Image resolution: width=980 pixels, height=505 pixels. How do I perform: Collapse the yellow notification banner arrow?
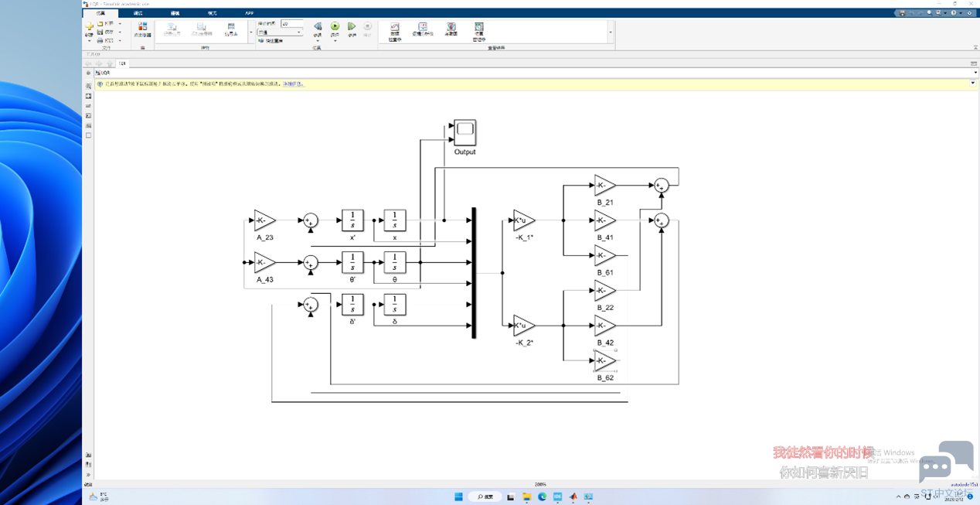(x=973, y=83)
